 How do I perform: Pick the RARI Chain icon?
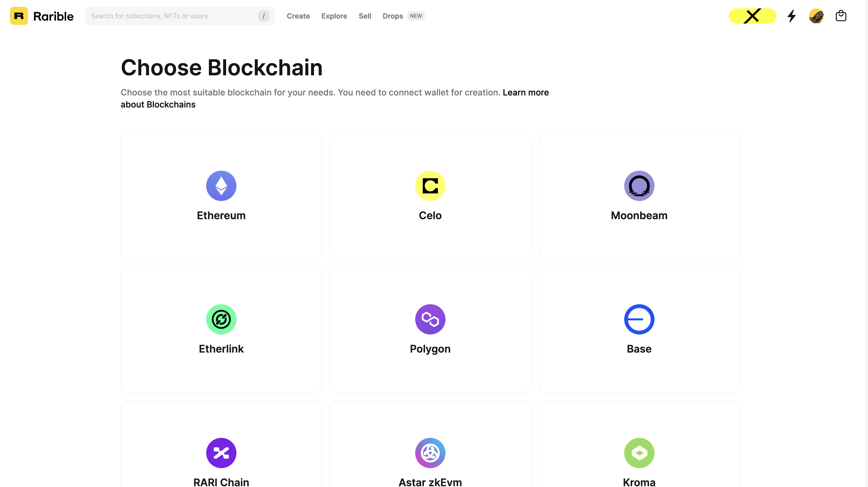pyautogui.click(x=221, y=452)
